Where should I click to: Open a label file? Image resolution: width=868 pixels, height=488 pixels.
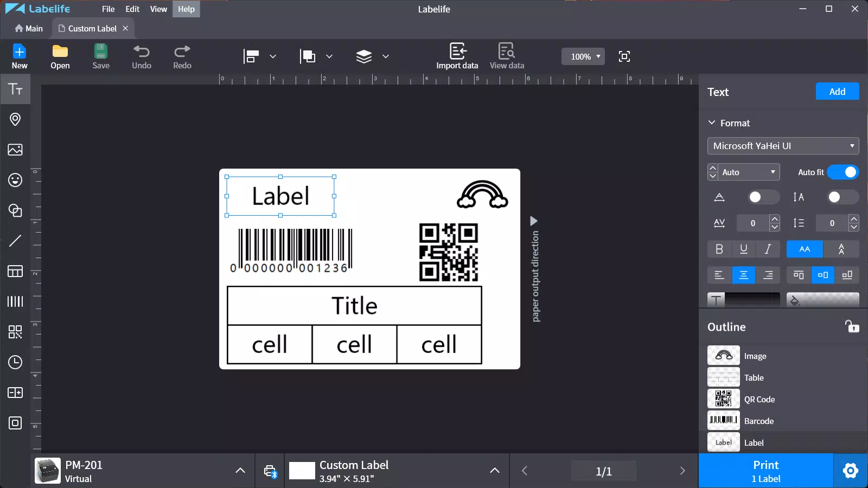(60, 56)
